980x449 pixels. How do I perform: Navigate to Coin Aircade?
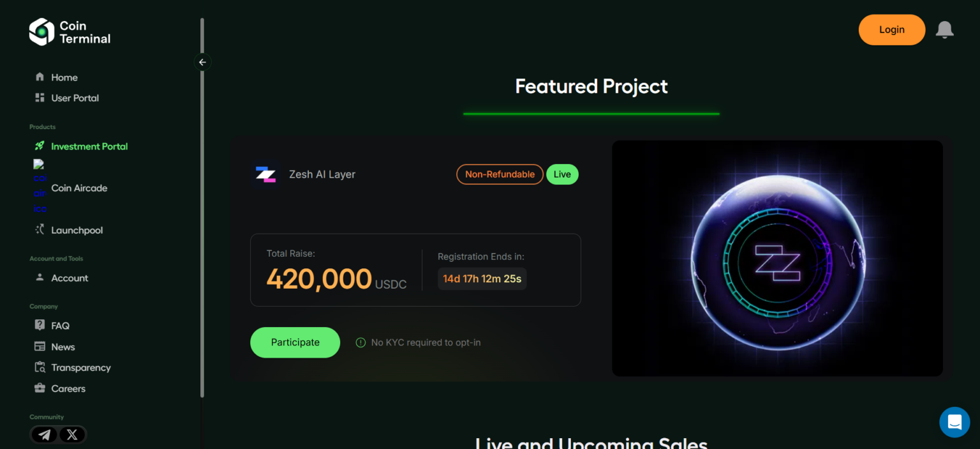pos(79,188)
